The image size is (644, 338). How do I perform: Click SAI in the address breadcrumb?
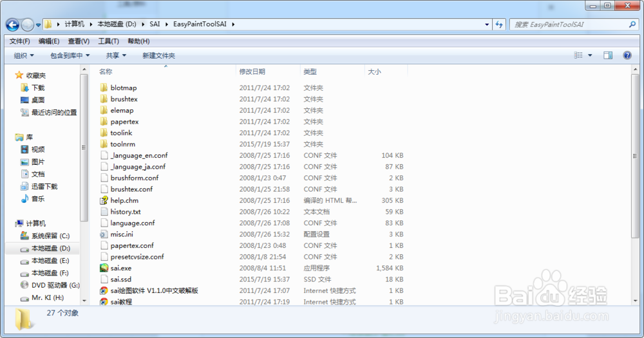[155, 24]
